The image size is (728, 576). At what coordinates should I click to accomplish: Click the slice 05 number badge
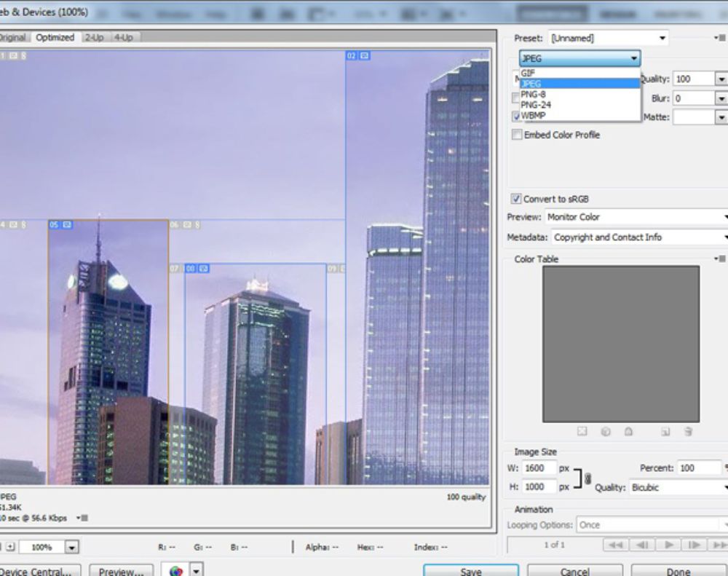click(x=54, y=225)
